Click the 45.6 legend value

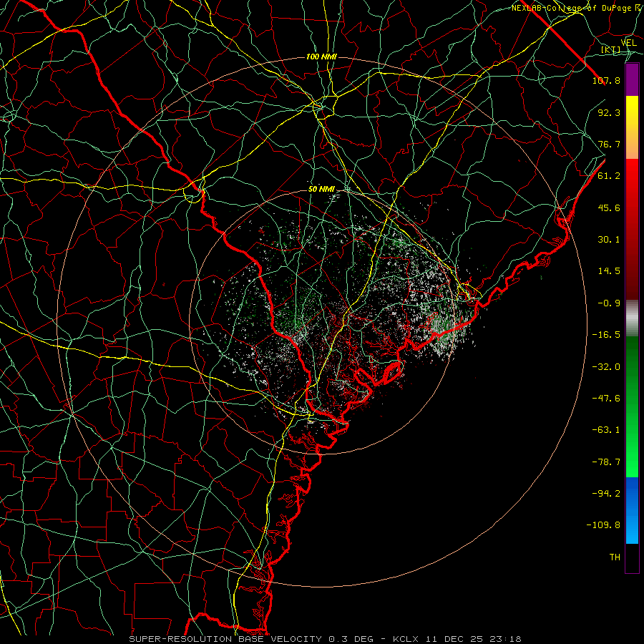(609, 208)
